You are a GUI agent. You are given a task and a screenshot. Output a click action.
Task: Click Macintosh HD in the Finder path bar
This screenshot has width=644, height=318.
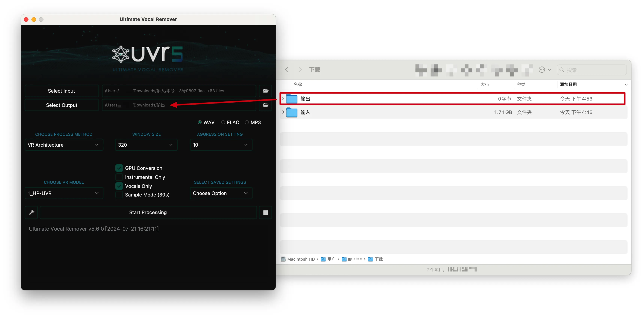coord(298,259)
